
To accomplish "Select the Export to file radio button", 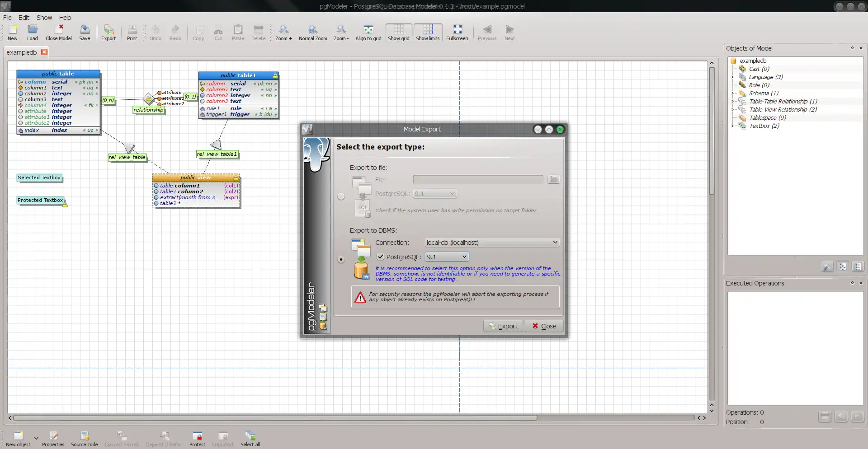I will 341,196.
